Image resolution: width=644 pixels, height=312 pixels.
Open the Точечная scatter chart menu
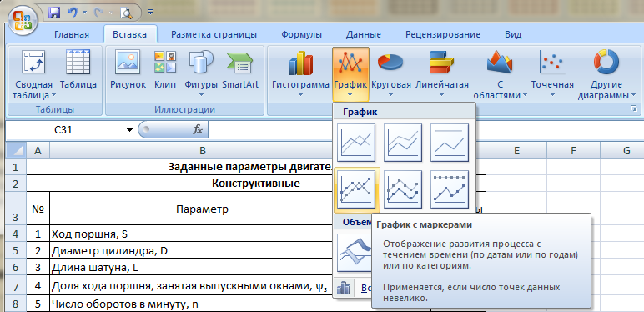(x=552, y=74)
